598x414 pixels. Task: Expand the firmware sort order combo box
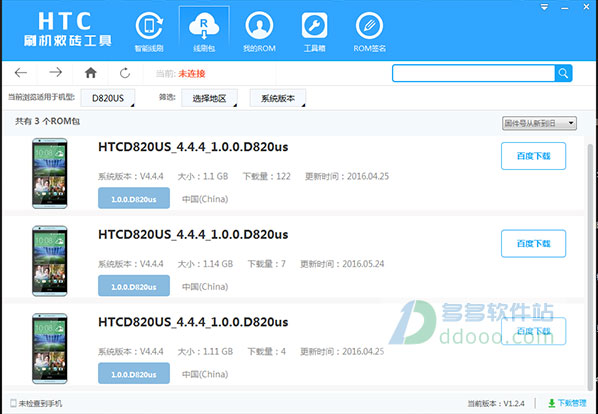[x=539, y=123]
